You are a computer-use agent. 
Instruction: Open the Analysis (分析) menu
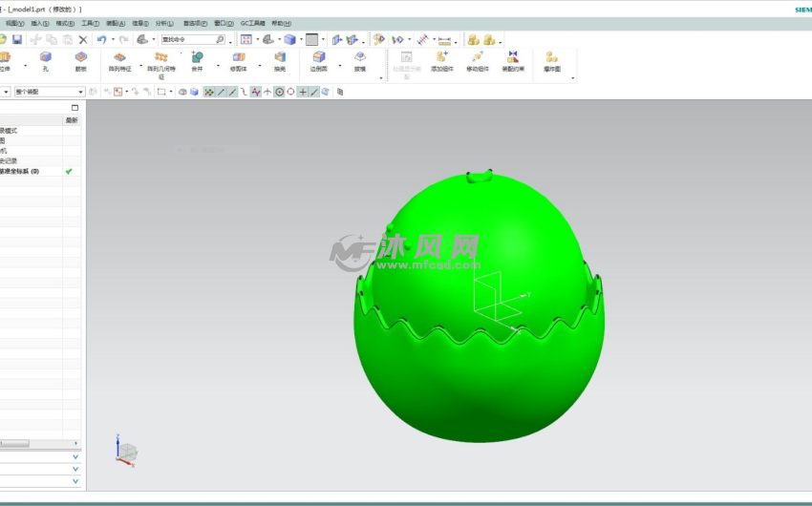point(164,22)
